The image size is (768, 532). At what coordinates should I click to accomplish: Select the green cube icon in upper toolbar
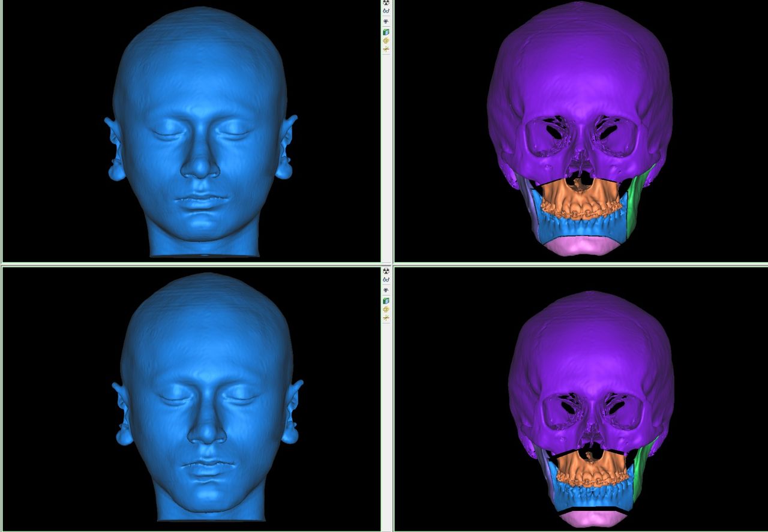pyautogui.click(x=386, y=31)
